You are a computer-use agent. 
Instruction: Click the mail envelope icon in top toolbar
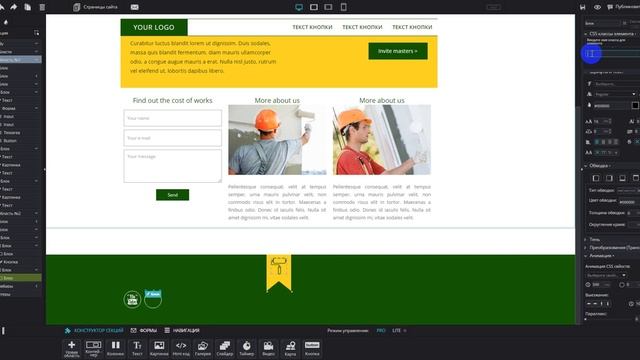pyautogui.click(x=134, y=7)
